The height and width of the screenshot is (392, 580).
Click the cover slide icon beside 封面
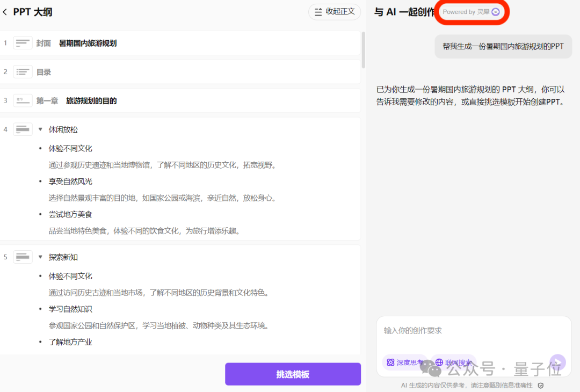tap(23, 42)
